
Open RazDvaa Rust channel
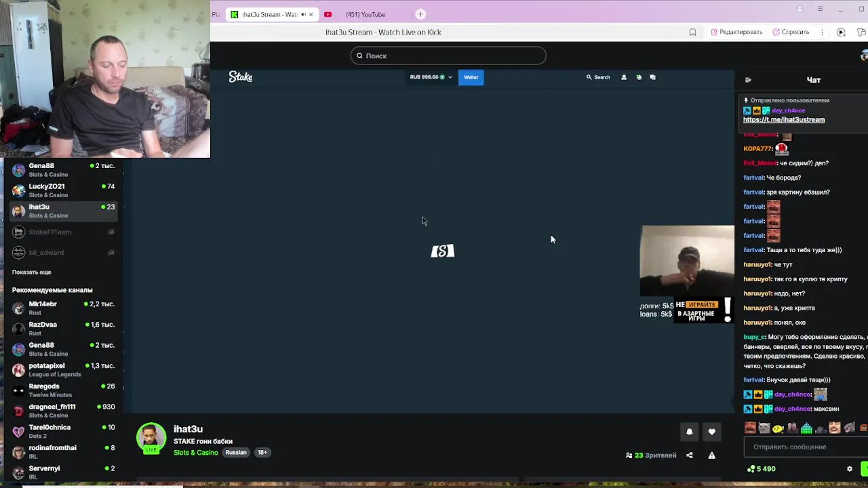[64, 329]
